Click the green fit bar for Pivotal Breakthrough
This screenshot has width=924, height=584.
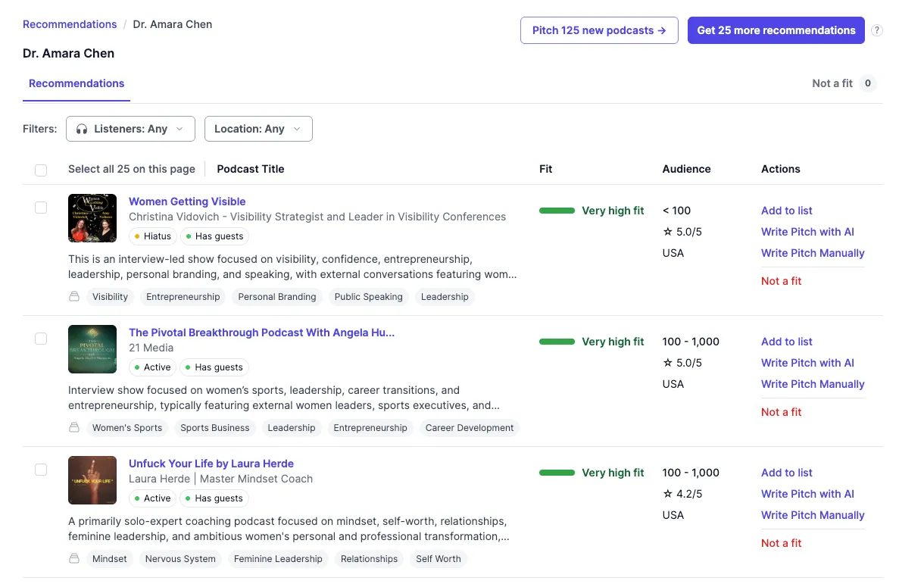point(557,342)
